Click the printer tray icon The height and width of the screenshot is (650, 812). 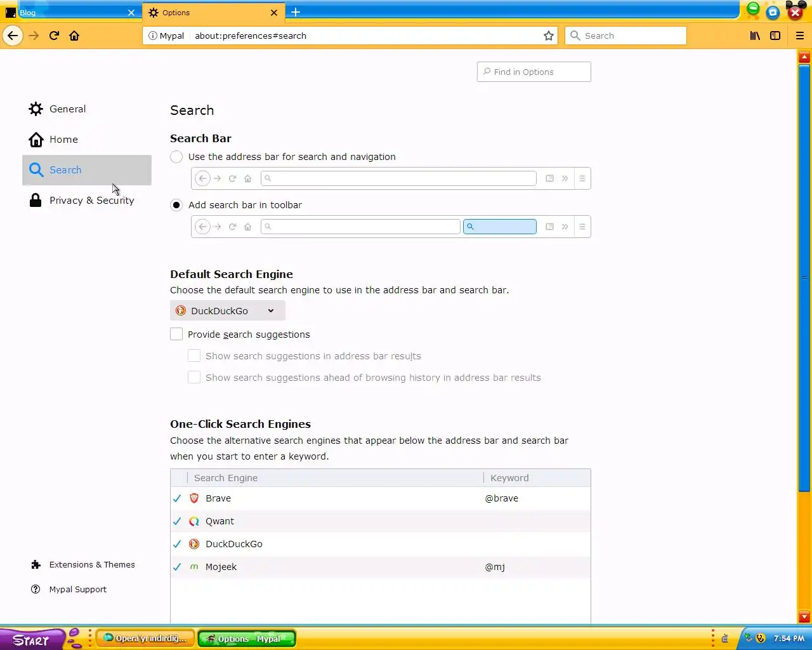pyautogui.click(x=725, y=639)
